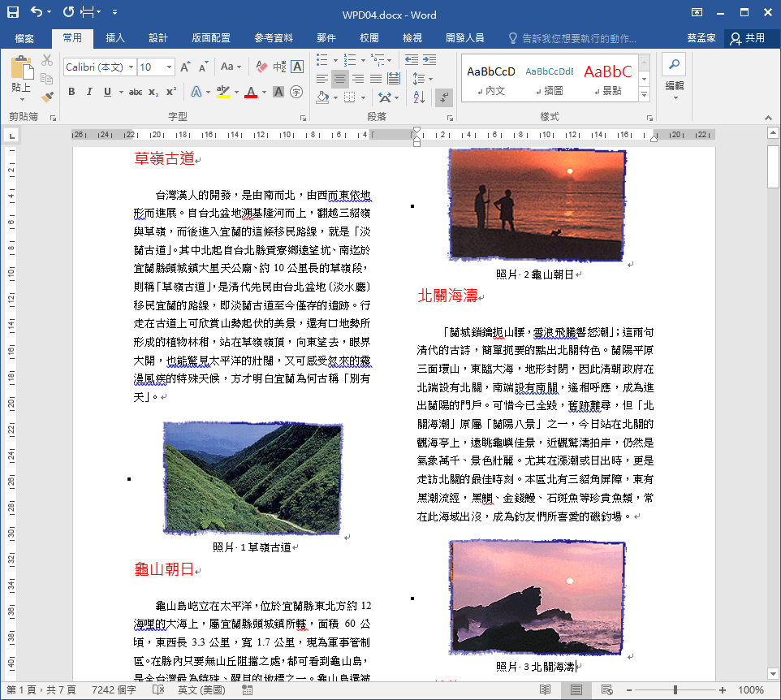This screenshot has height=700, width=781.
Task: Open the font color red swatch
Action: tap(251, 92)
